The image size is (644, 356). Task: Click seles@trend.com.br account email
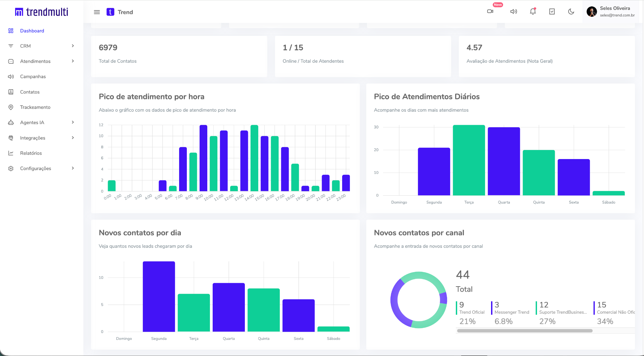(617, 15)
